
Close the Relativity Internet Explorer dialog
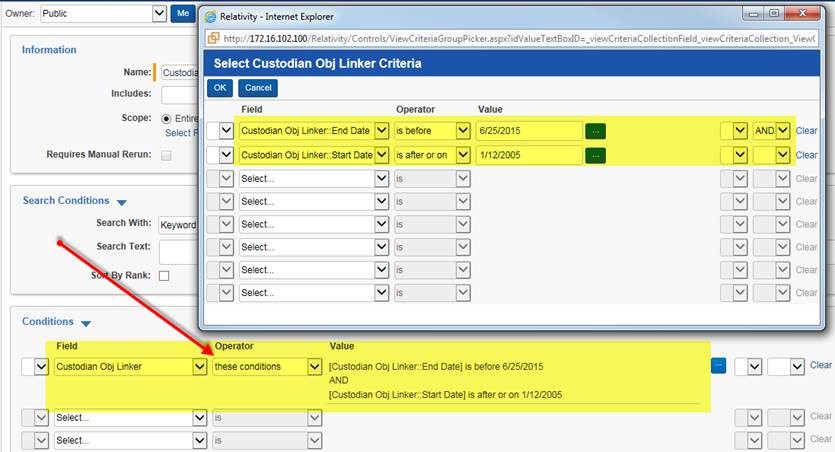tap(803, 13)
